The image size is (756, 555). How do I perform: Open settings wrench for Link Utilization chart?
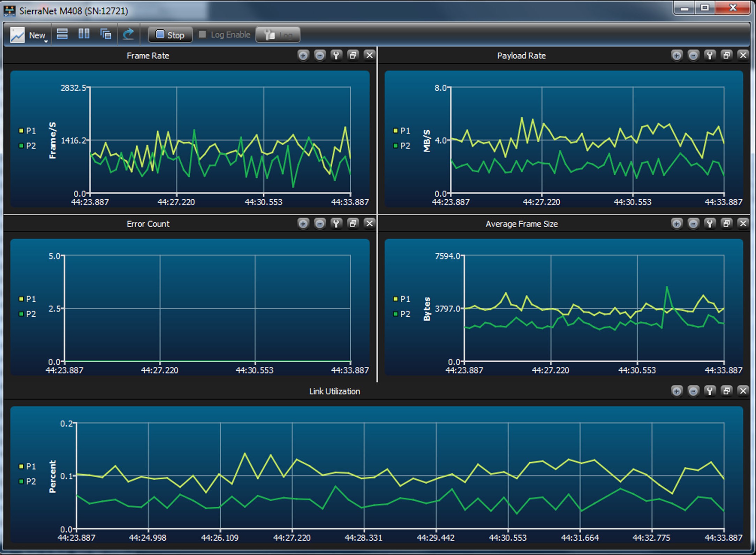point(710,391)
